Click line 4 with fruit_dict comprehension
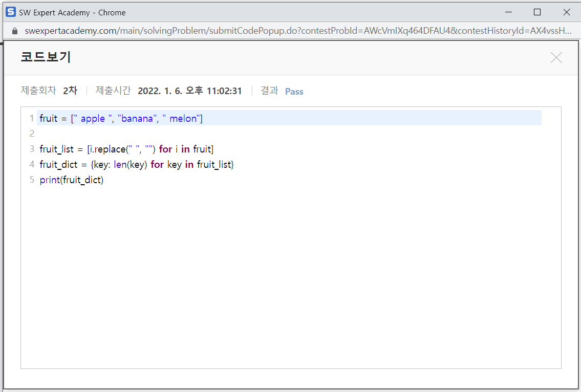 (x=137, y=164)
